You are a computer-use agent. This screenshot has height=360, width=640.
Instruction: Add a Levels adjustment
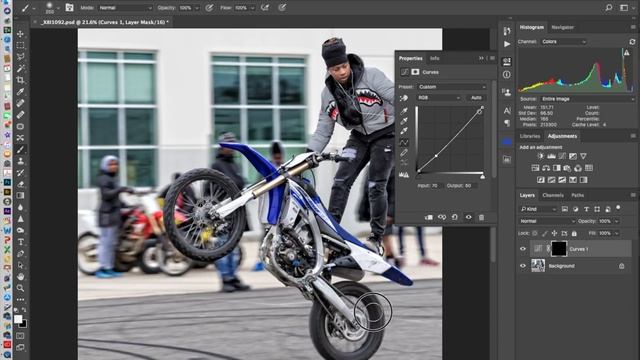pos(551,156)
